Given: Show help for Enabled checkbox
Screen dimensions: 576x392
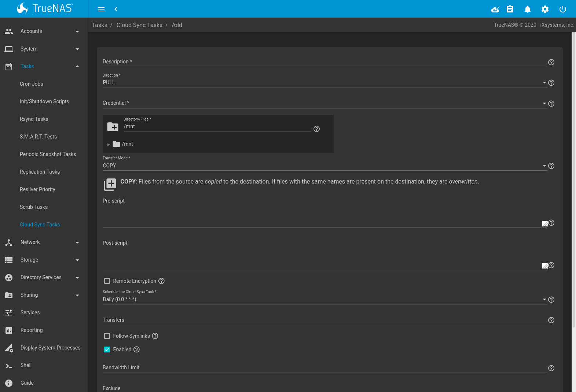Looking at the screenshot, I should tap(136, 350).
